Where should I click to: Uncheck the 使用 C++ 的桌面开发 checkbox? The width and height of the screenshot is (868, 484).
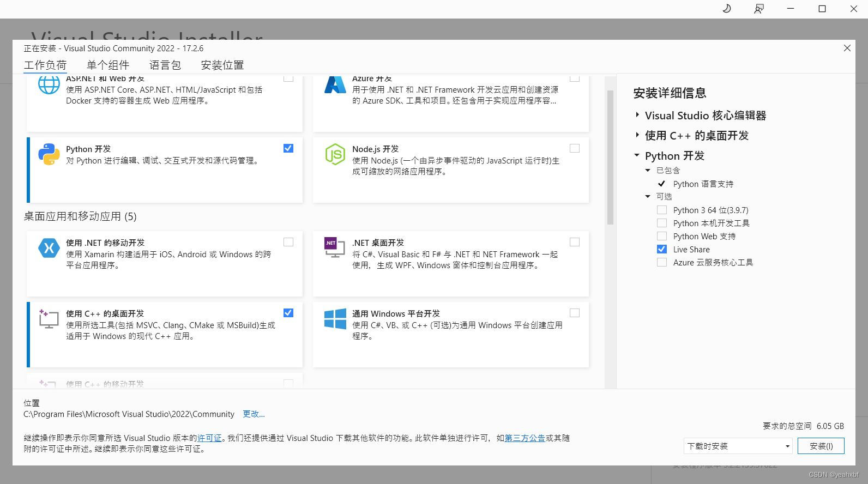288,313
